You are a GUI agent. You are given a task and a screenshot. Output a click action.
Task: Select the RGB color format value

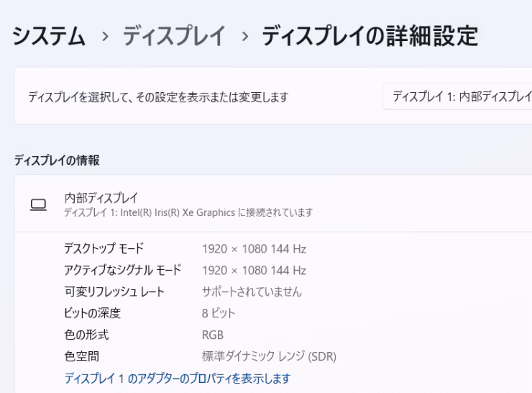(x=213, y=335)
